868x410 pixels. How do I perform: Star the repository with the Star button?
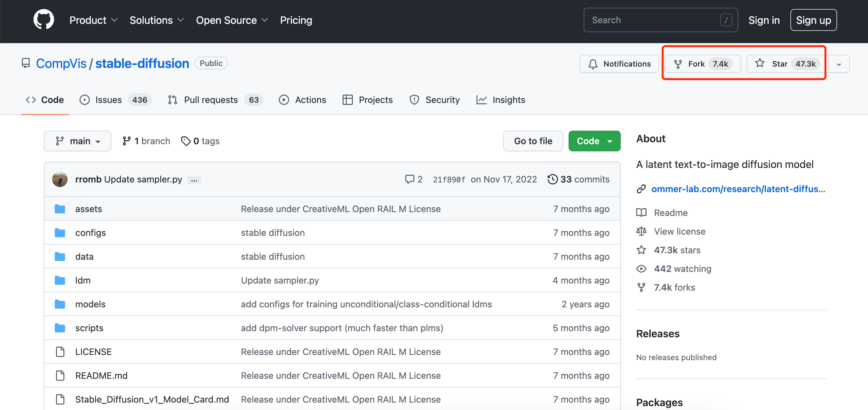pyautogui.click(x=787, y=64)
